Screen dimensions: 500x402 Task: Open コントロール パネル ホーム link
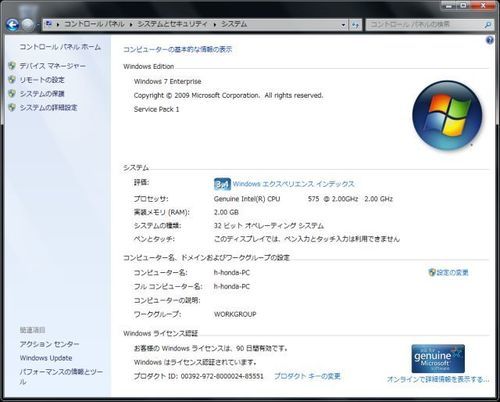tap(60, 47)
